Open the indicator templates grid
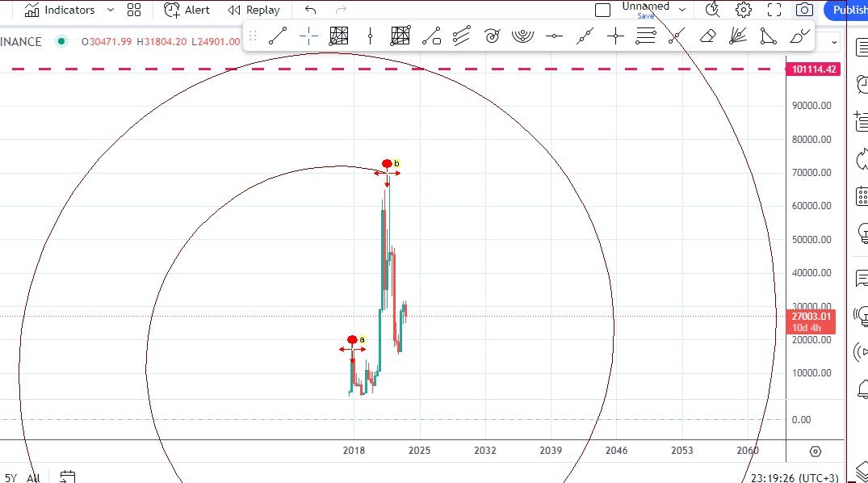 134,10
